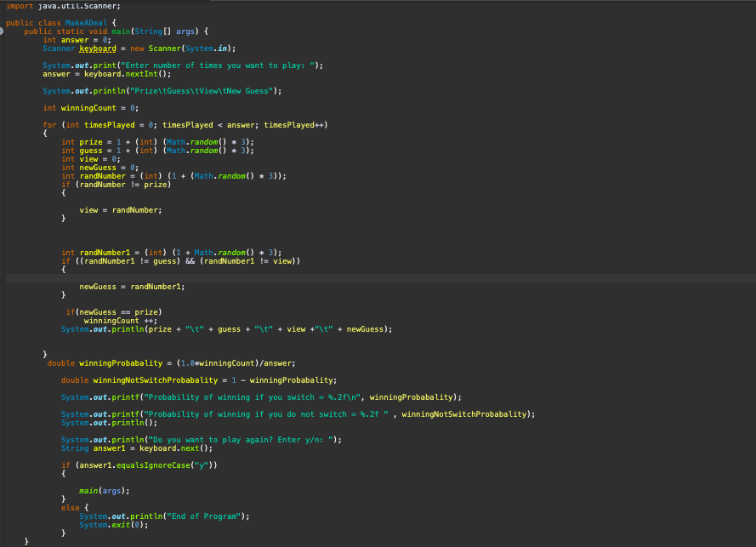Click the class name MakeADeal
This screenshot has width=756, height=547.
(x=86, y=23)
